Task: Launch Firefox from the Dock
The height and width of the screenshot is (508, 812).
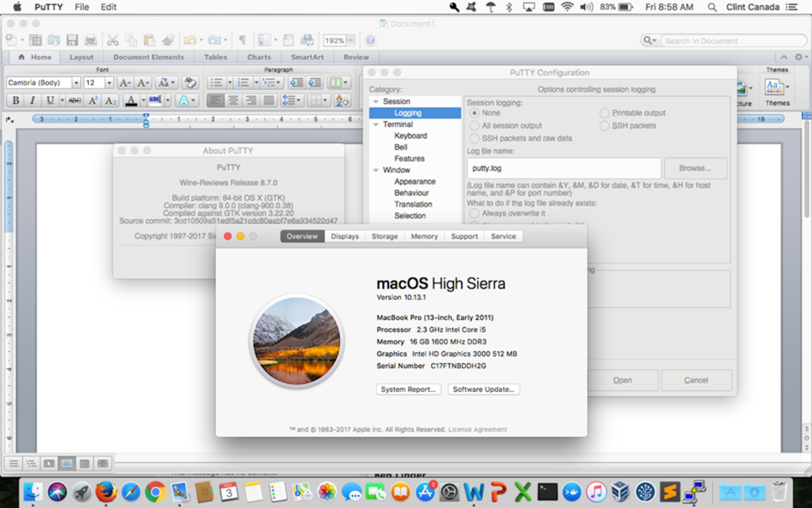Action: click(106, 493)
